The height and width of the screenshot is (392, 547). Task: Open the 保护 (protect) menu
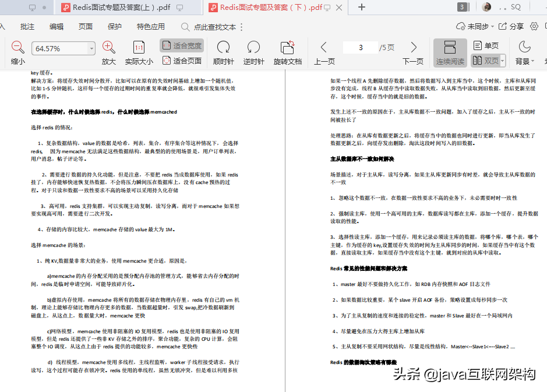click(114, 27)
